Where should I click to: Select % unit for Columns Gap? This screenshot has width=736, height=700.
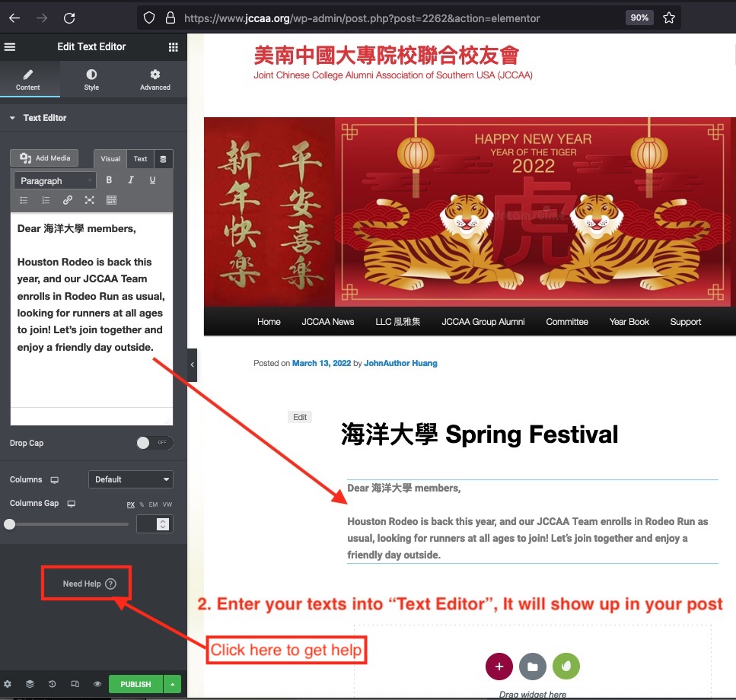pos(142,504)
